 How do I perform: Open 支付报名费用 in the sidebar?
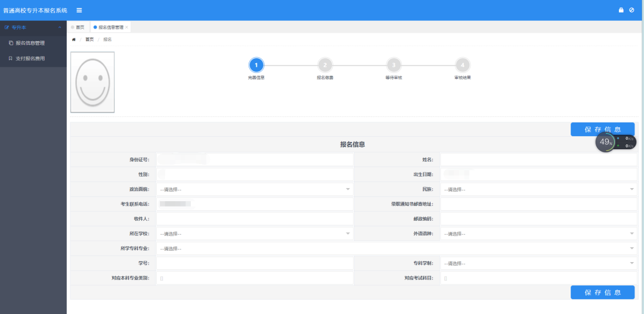[30, 59]
